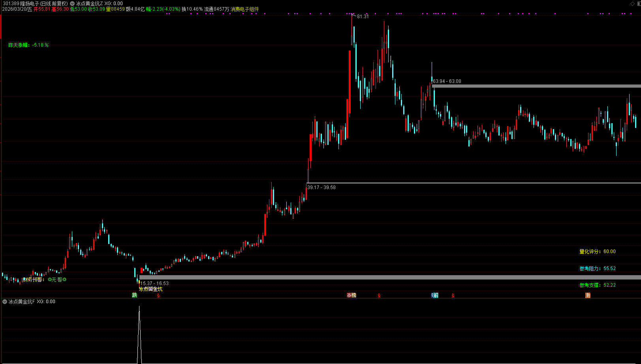Click the gray 15.37 support band
This screenshot has height=364, width=641.
390,278
